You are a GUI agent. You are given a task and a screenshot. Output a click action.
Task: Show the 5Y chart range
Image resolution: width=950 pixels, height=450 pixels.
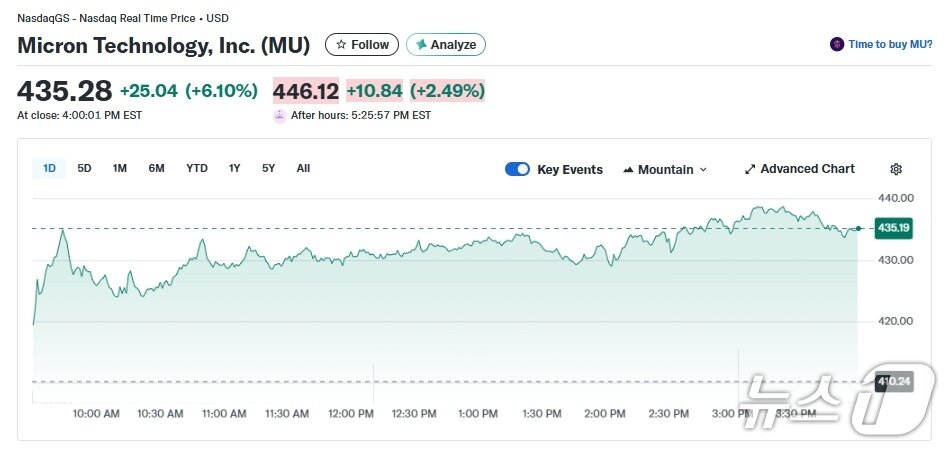[x=268, y=168]
